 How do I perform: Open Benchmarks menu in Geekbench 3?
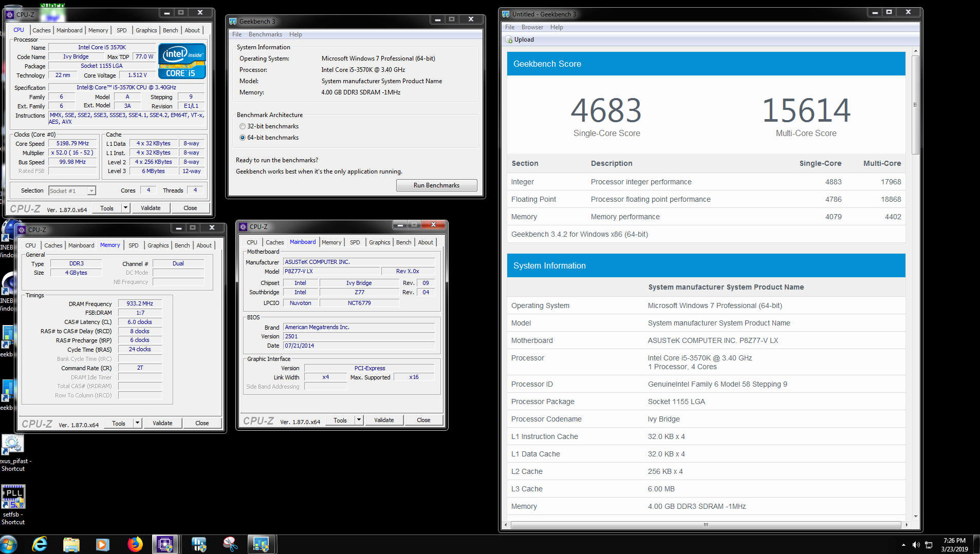click(x=265, y=34)
